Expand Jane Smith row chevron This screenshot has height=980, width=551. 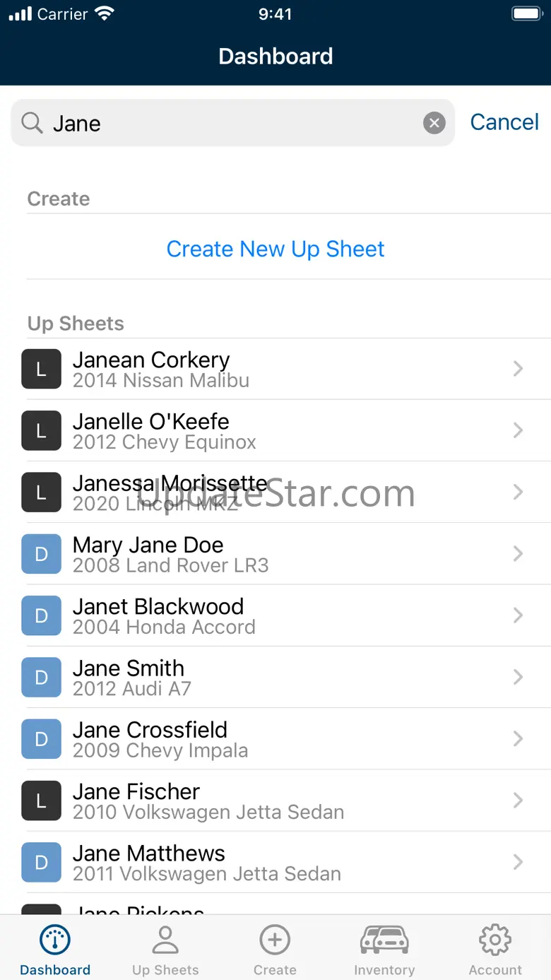(x=518, y=677)
